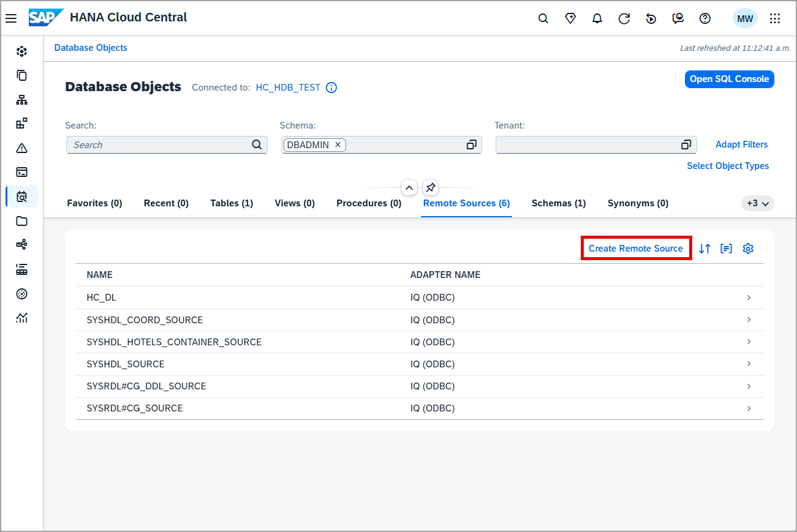Open the MW user avatar menu

(745, 18)
